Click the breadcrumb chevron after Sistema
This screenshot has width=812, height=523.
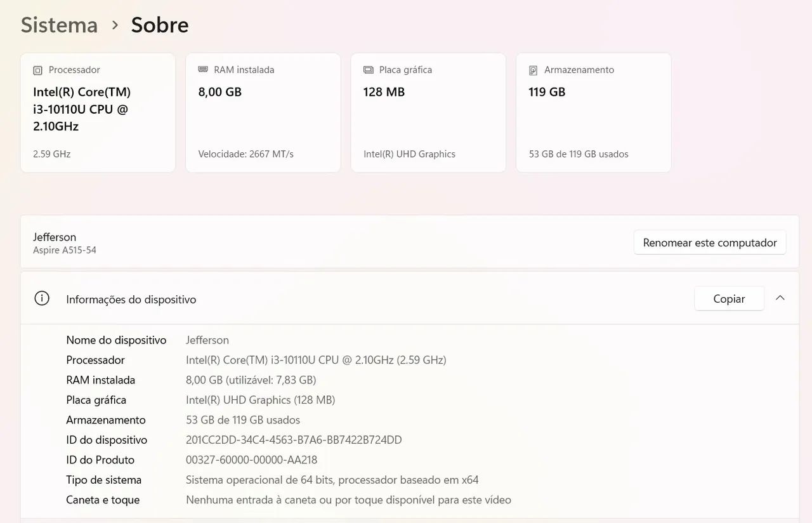[x=115, y=25]
